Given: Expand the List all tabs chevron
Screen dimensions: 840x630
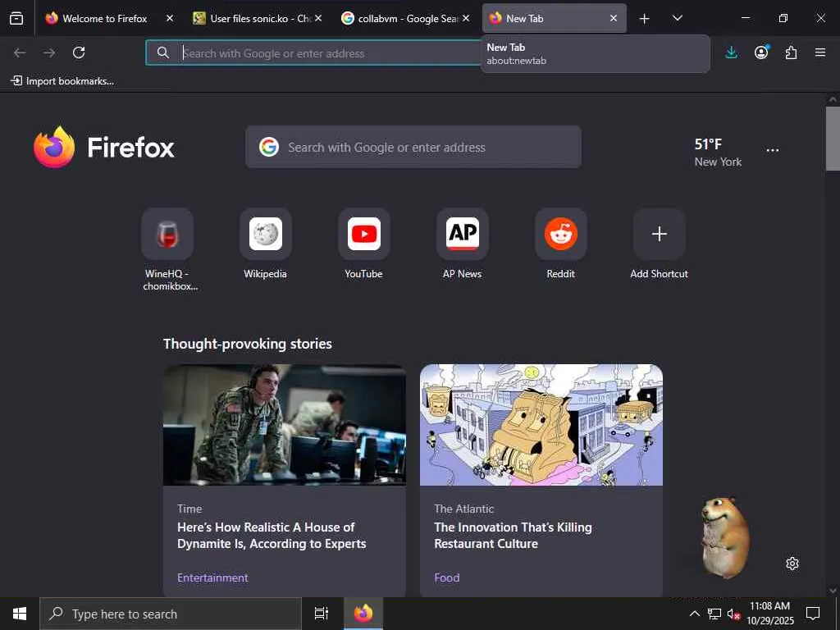Looking at the screenshot, I should pos(677,18).
